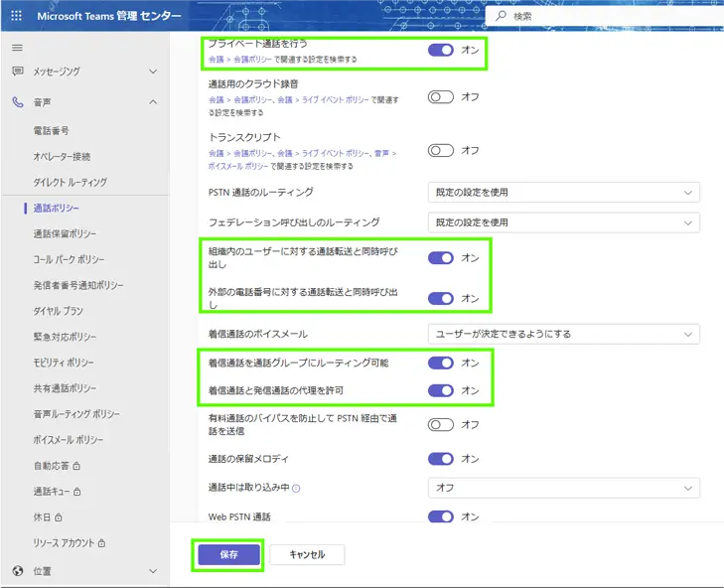Image resolution: width=724 pixels, height=588 pixels.
Task: Click lock icon beside 休日
Action: click(59, 517)
